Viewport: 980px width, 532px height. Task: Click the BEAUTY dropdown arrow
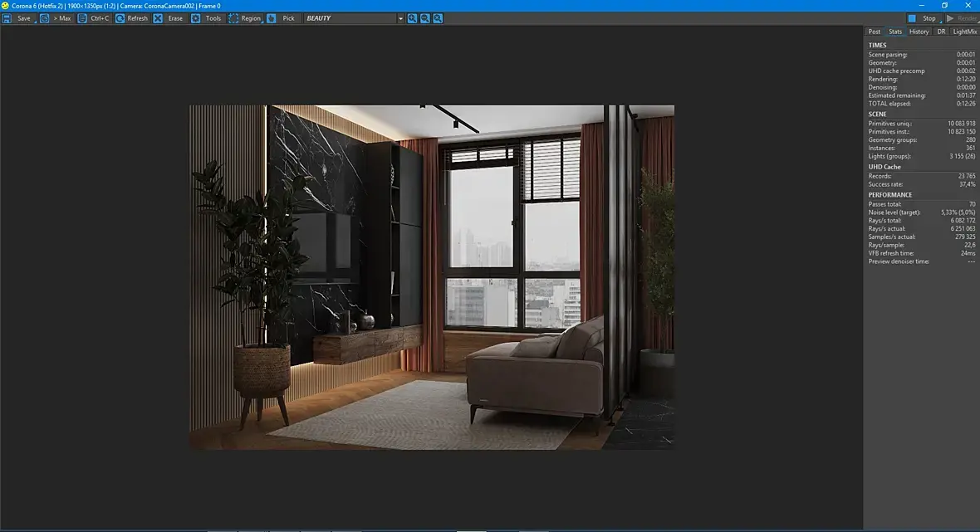tap(400, 19)
